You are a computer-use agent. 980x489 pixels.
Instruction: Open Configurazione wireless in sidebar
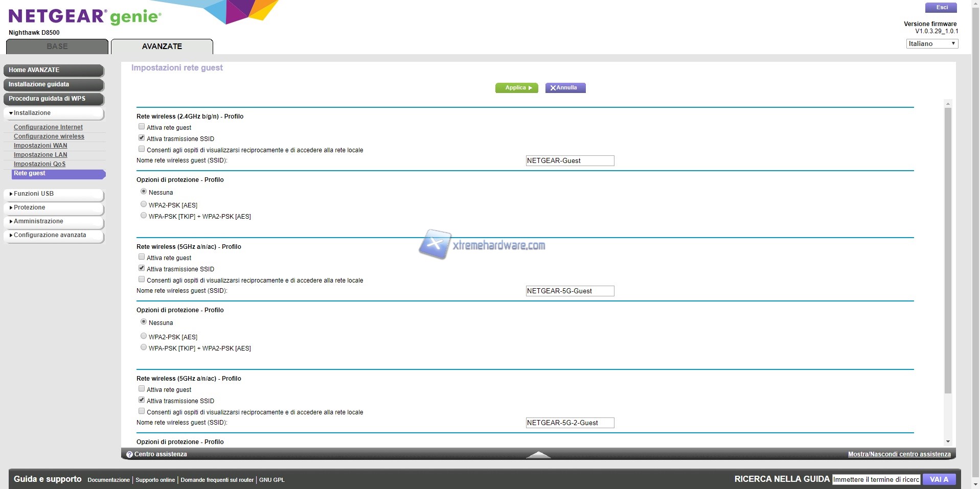49,136
